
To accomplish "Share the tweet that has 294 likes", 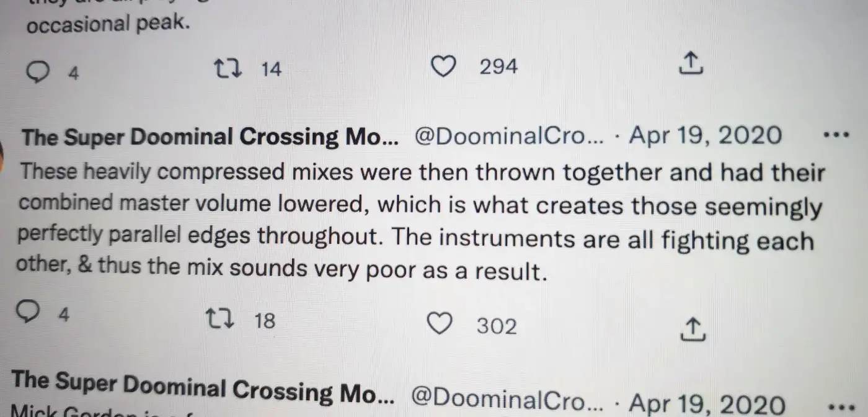I will coord(691,63).
